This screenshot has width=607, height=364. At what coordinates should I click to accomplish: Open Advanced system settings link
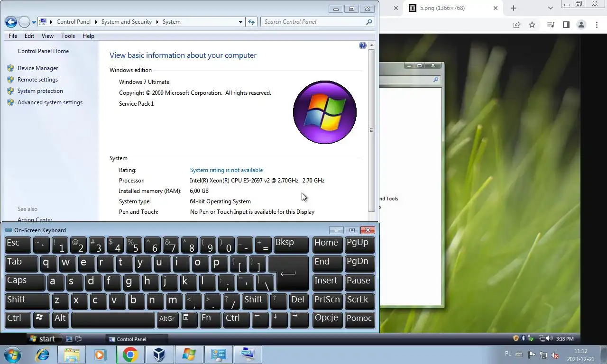[x=50, y=102]
